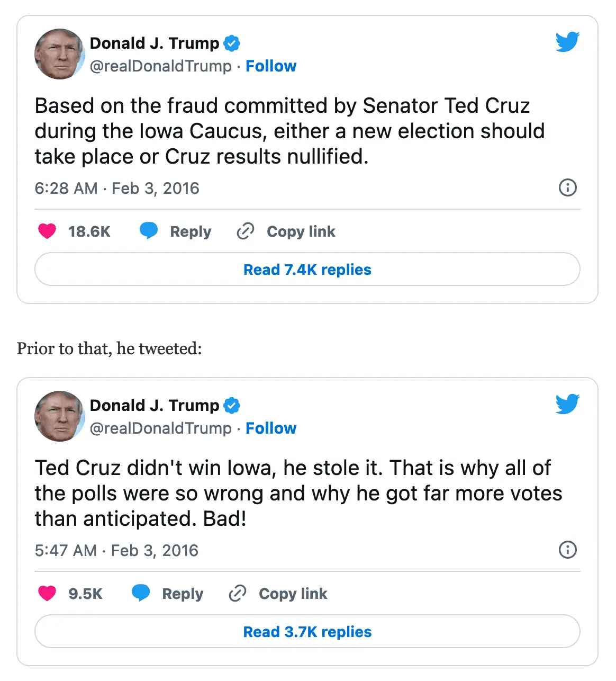The width and height of the screenshot is (616, 681).
Task: Click the verified badge on the second tweet
Action: 232,406
